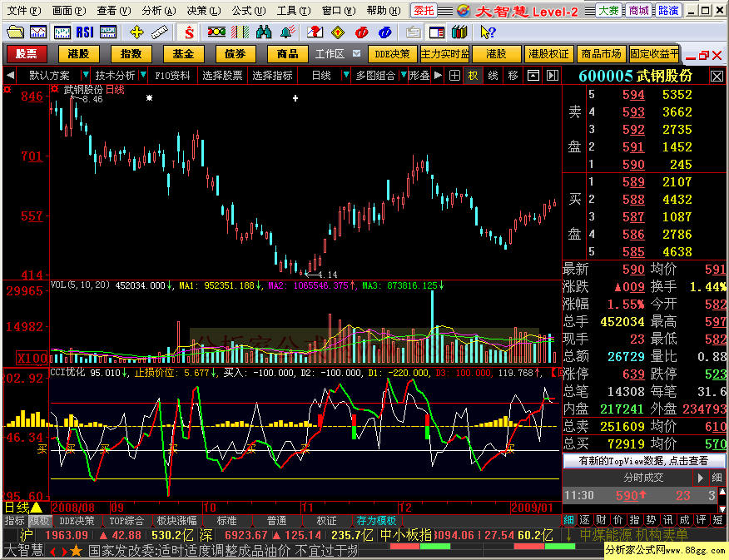Expand the 日线 period dropdown arrow
The image size is (729, 560).
pyautogui.click(x=345, y=75)
